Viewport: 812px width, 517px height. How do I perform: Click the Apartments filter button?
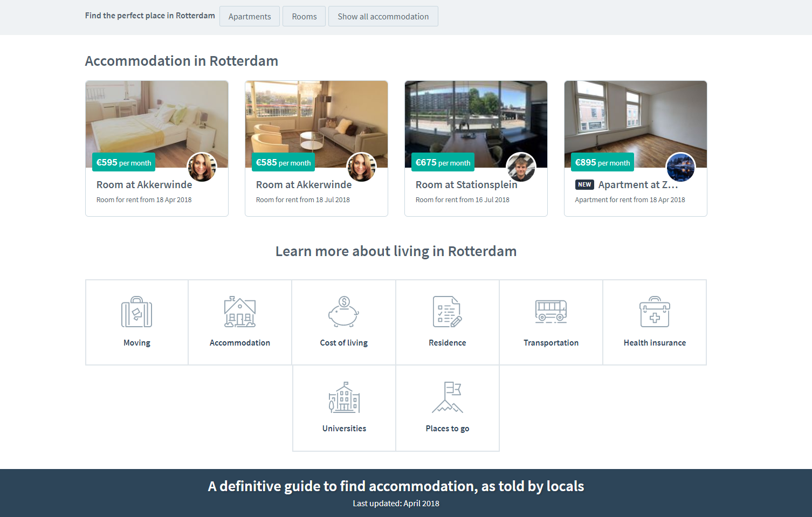[250, 17]
